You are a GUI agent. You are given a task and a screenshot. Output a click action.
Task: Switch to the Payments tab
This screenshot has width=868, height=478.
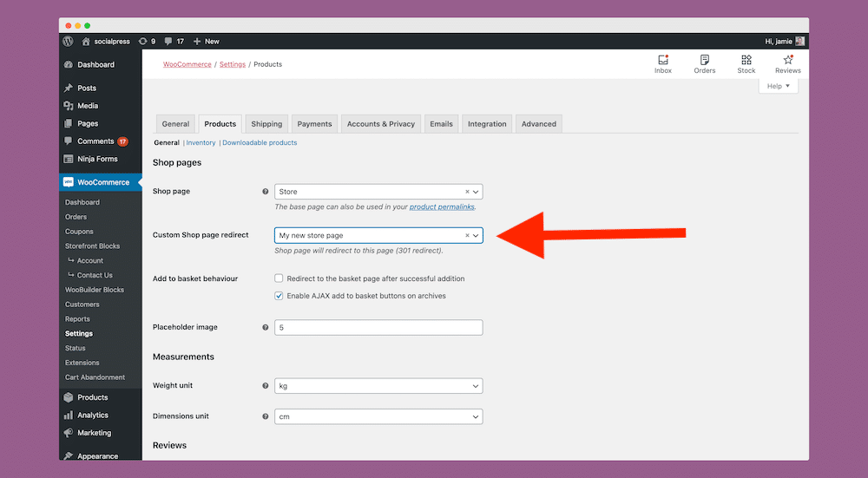(314, 124)
